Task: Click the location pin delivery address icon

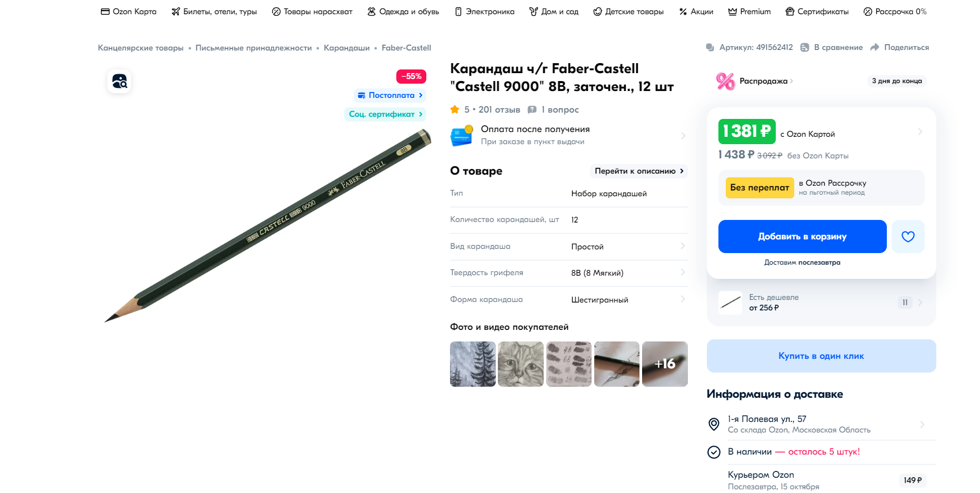Action: pyautogui.click(x=714, y=424)
